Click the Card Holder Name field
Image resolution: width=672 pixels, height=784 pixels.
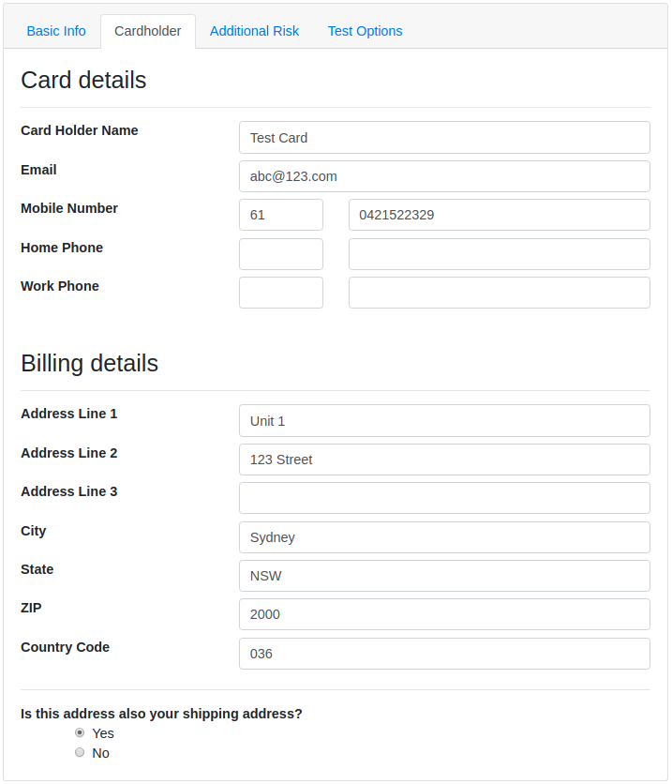tap(444, 138)
